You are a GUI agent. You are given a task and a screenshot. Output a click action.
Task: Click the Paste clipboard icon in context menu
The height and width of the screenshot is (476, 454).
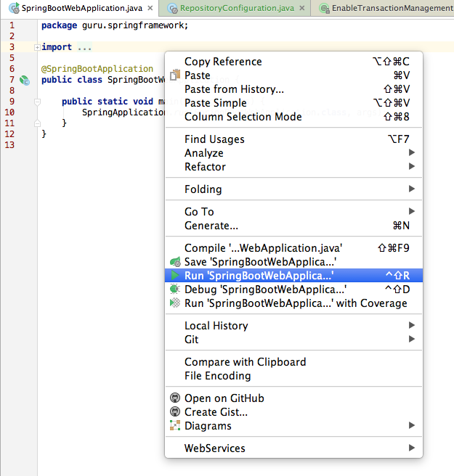(x=175, y=75)
